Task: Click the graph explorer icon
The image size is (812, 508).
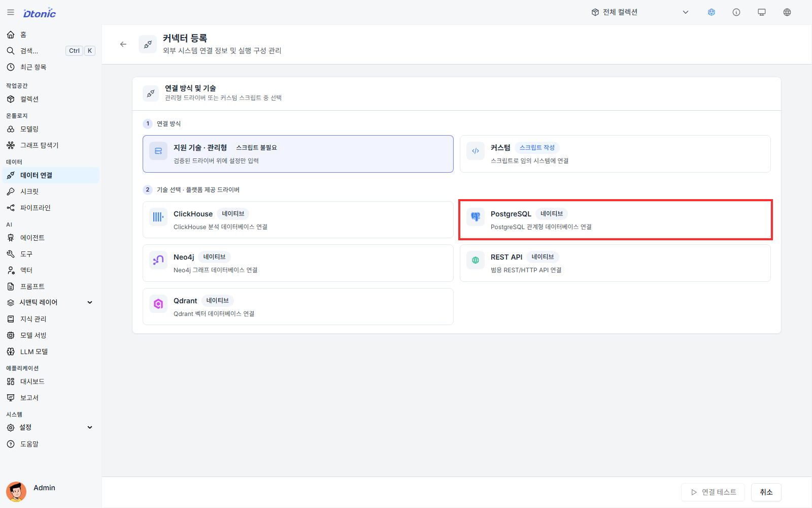Action: (11, 145)
